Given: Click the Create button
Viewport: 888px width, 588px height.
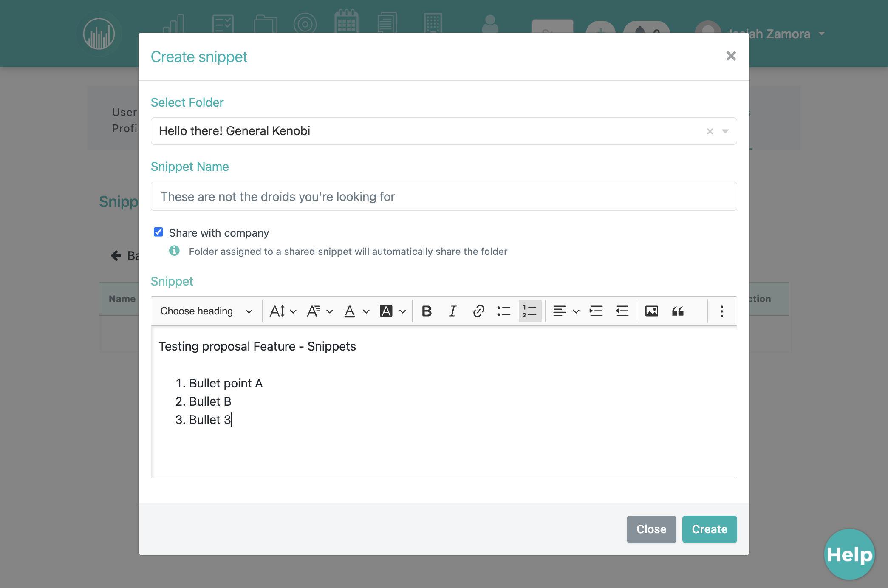Looking at the screenshot, I should (x=709, y=529).
